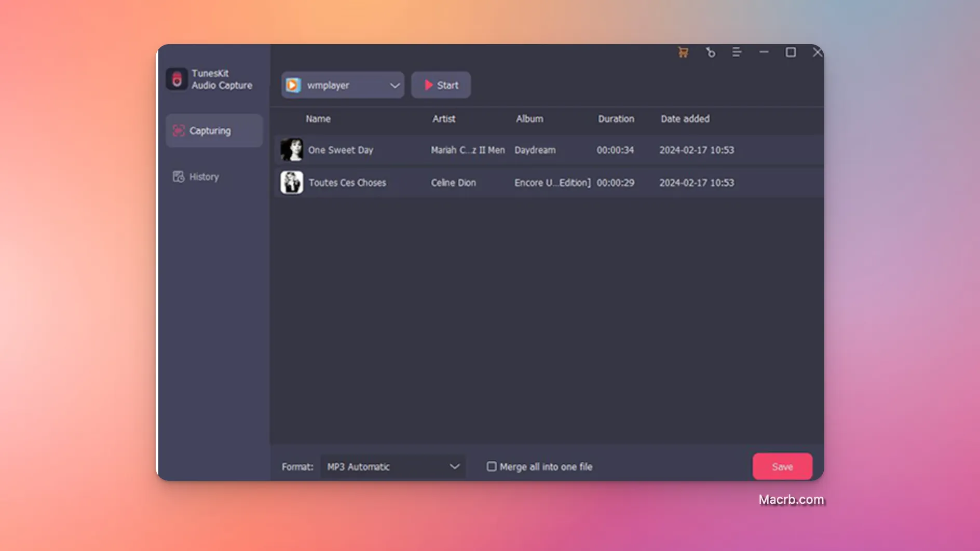The width and height of the screenshot is (980, 551).
Task: Select the One Sweet Day track name
Action: pyautogui.click(x=341, y=150)
